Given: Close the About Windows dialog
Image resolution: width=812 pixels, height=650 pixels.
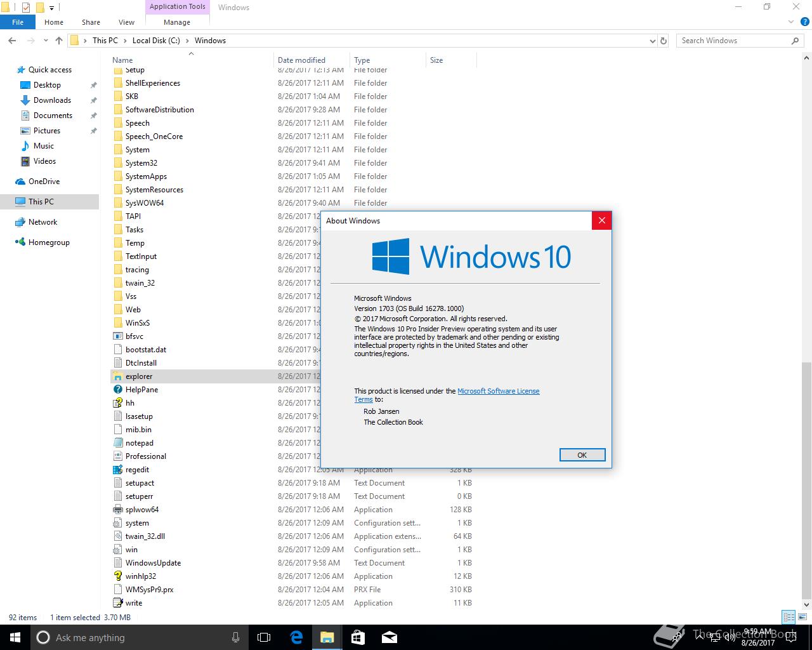Looking at the screenshot, I should 601,220.
